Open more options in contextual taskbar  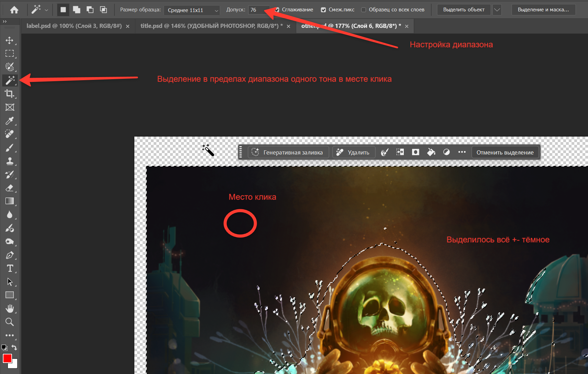pos(462,152)
